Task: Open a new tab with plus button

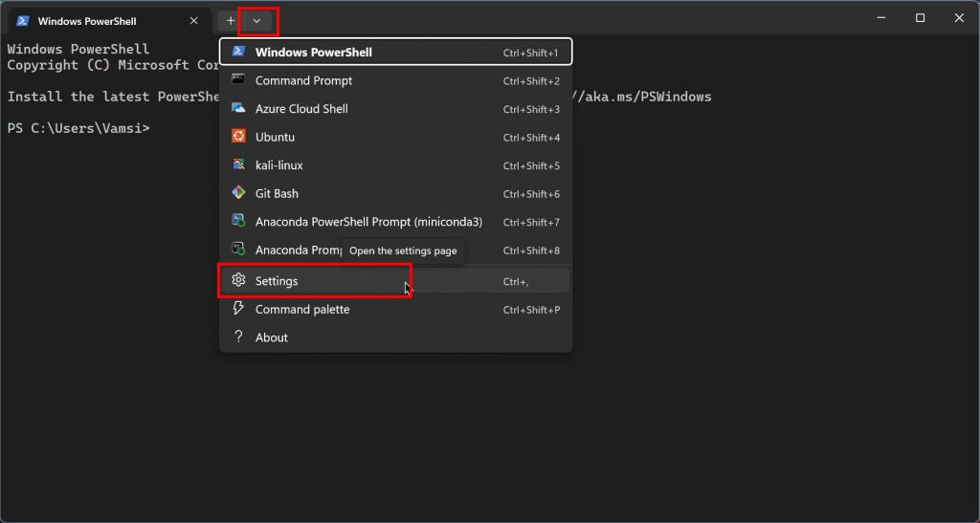Action: tap(231, 20)
